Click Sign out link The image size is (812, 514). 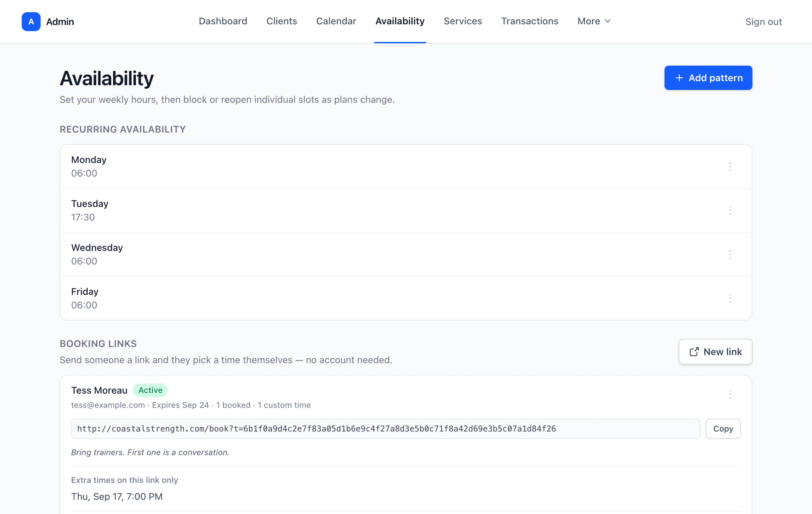pos(764,22)
